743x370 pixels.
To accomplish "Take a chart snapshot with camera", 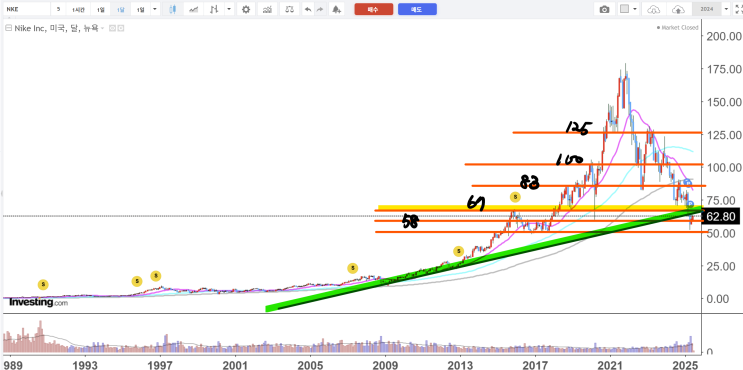I will [604, 9].
